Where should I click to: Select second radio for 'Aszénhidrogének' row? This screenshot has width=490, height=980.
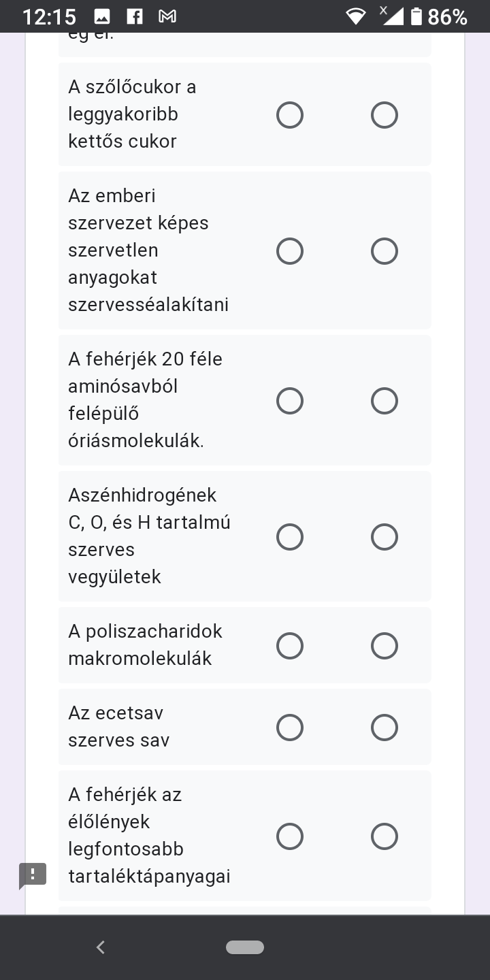click(x=385, y=537)
